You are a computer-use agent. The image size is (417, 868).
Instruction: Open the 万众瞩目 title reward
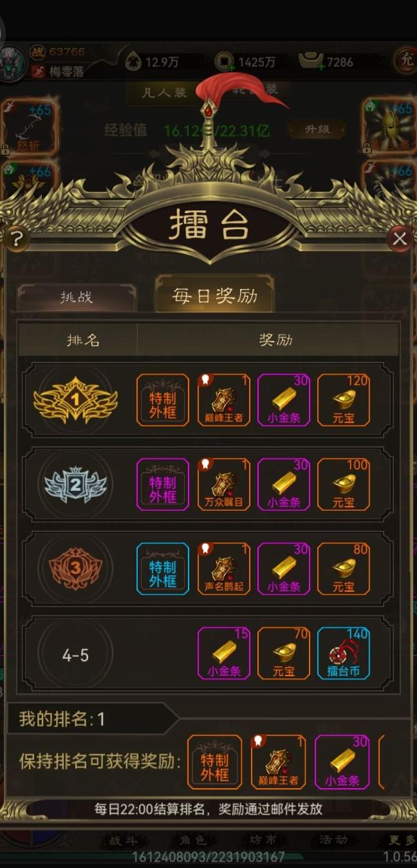223,484
